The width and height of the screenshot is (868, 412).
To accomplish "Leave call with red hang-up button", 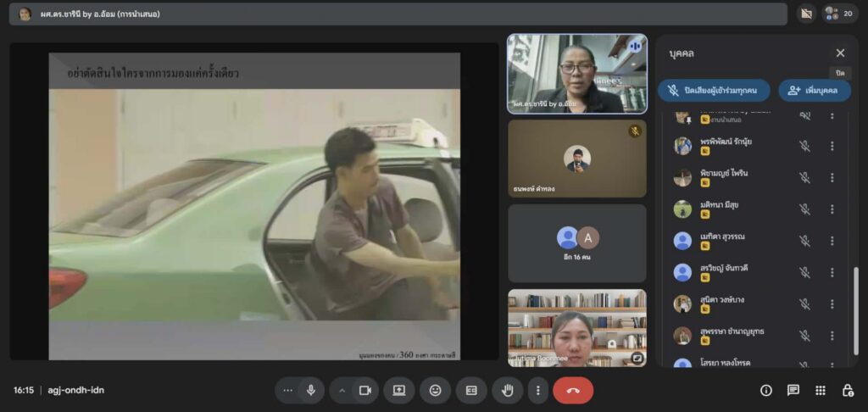I will 573,390.
